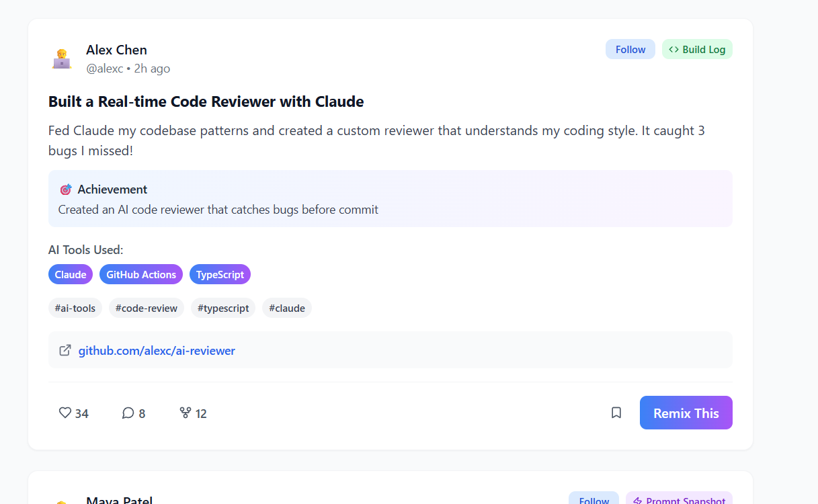The image size is (818, 504).
Task: Open comments via the speech bubble icon
Action: pos(128,413)
